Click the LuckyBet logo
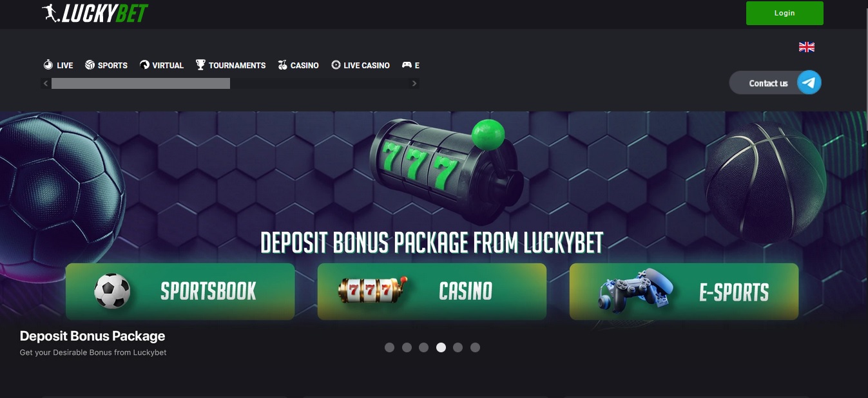 [95, 12]
